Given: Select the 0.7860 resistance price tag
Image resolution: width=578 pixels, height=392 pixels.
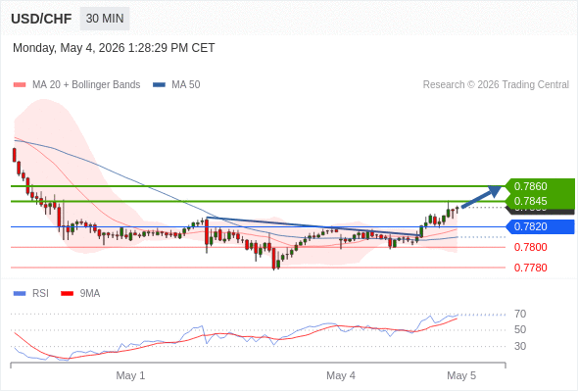Looking at the screenshot, I should [x=540, y=186].
